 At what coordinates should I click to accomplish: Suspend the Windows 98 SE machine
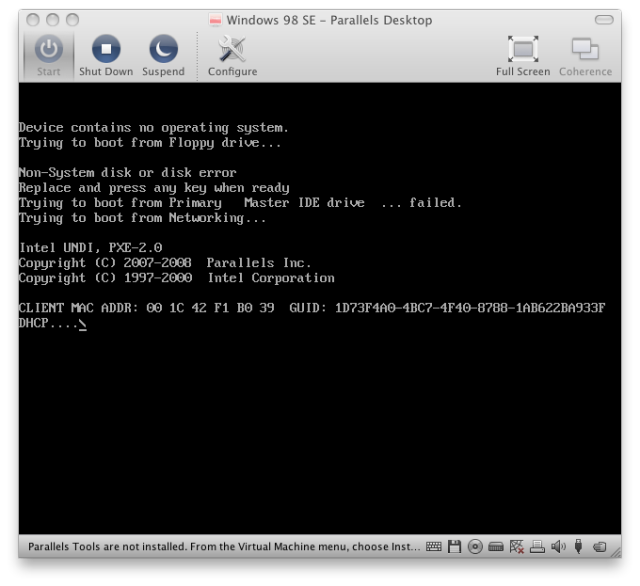click(163, 56)
